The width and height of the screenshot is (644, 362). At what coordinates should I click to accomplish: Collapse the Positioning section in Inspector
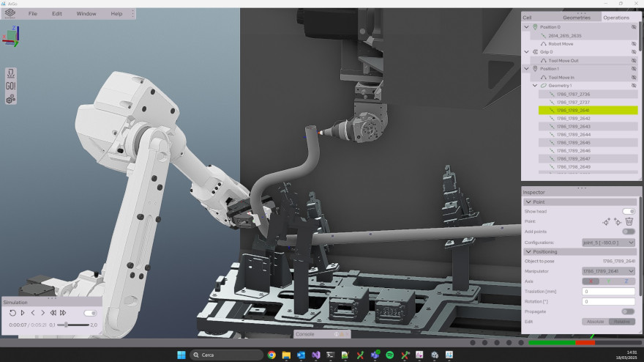(x=528, y=251)
